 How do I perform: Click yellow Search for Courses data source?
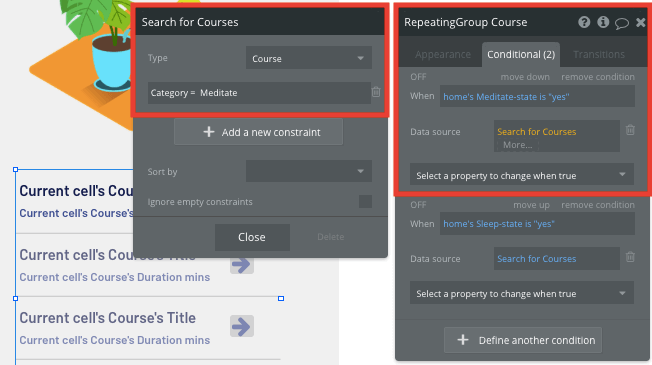click(x=536, y=132)
